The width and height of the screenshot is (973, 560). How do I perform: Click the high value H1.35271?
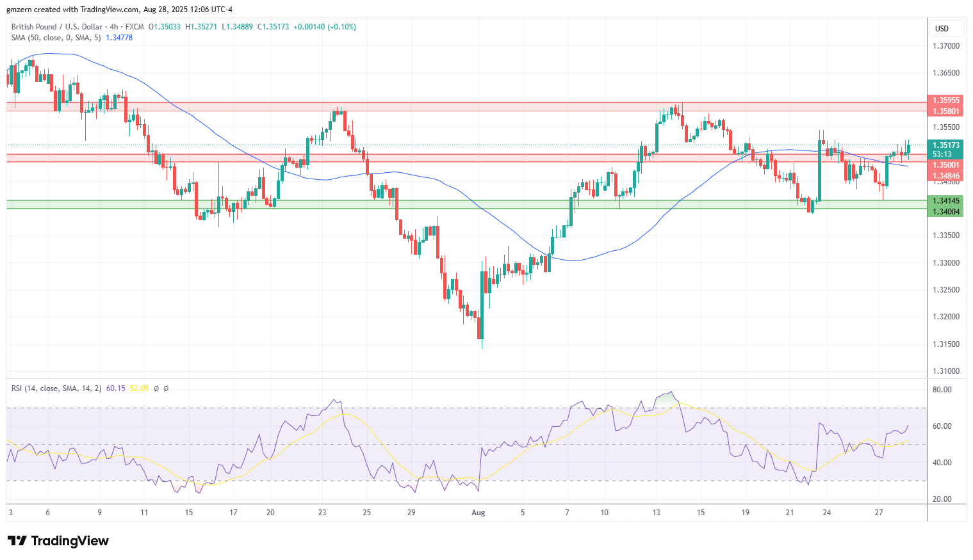point(201,27)
